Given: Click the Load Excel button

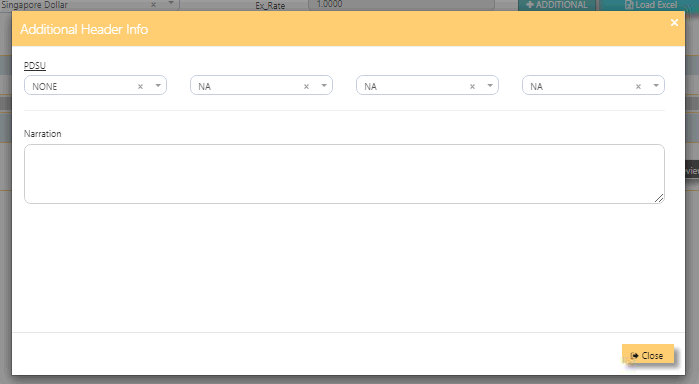Looking at the screenshot, I should (x=651, y=5).
